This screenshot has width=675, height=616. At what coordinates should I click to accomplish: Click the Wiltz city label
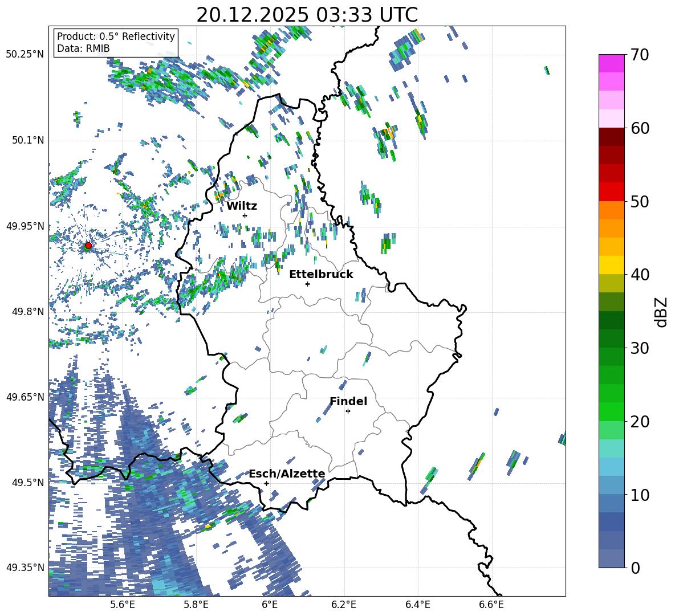click(x=242, y=206)
